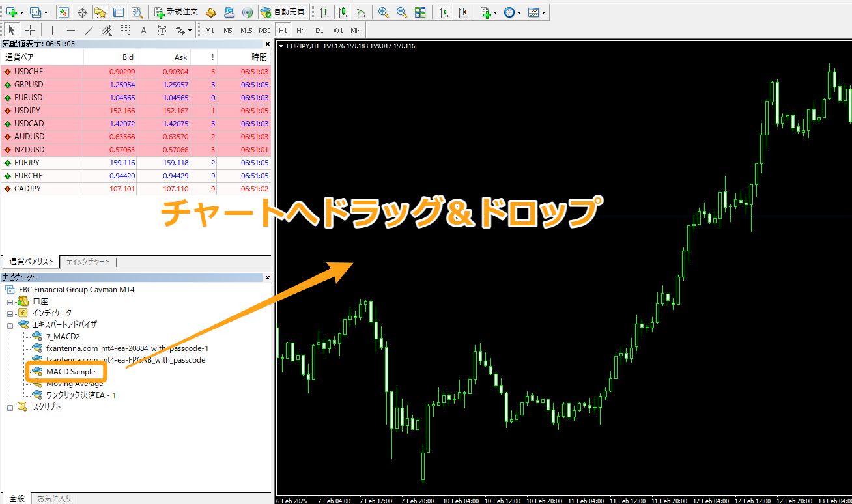The width and height of the screenshot is (852, 504).
Task: Switch to W1 timeframe
Action: click(337, 30)
